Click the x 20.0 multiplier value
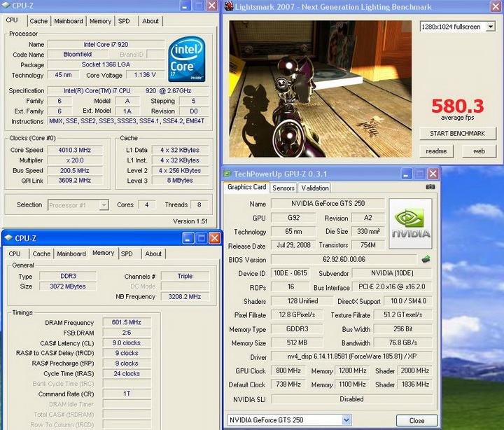The width and height of the screenshot is (504, 430). click(75, 160)
